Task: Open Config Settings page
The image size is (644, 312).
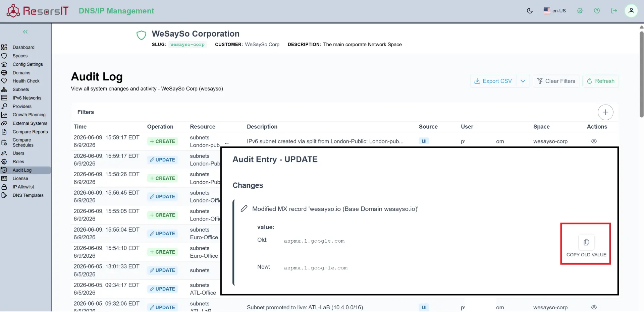Action: pyautogui.click(x=28, y=64)
